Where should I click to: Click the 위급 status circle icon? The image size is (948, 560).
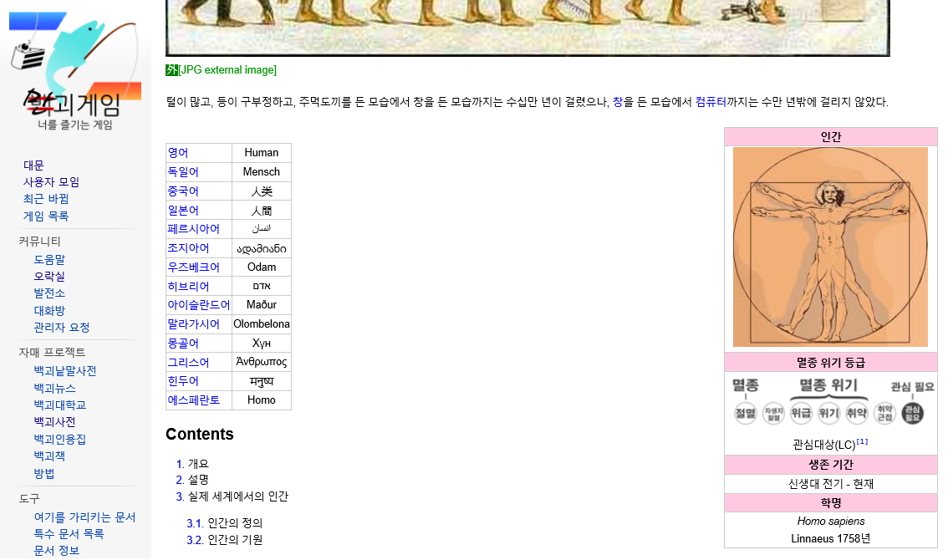tap(801, 414)
